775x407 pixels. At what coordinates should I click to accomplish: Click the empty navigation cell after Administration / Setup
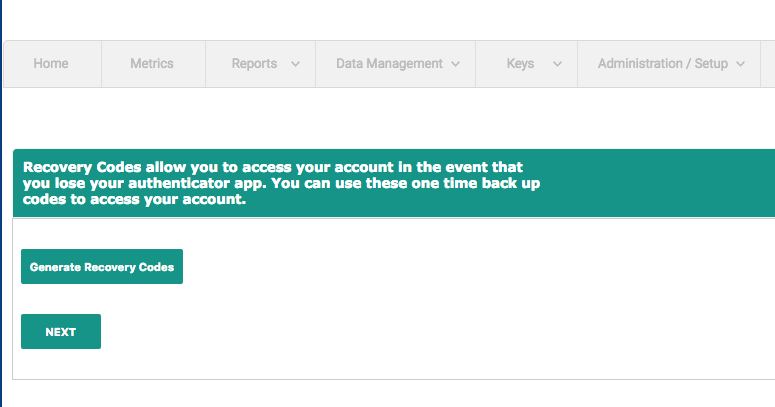(767, 64)
